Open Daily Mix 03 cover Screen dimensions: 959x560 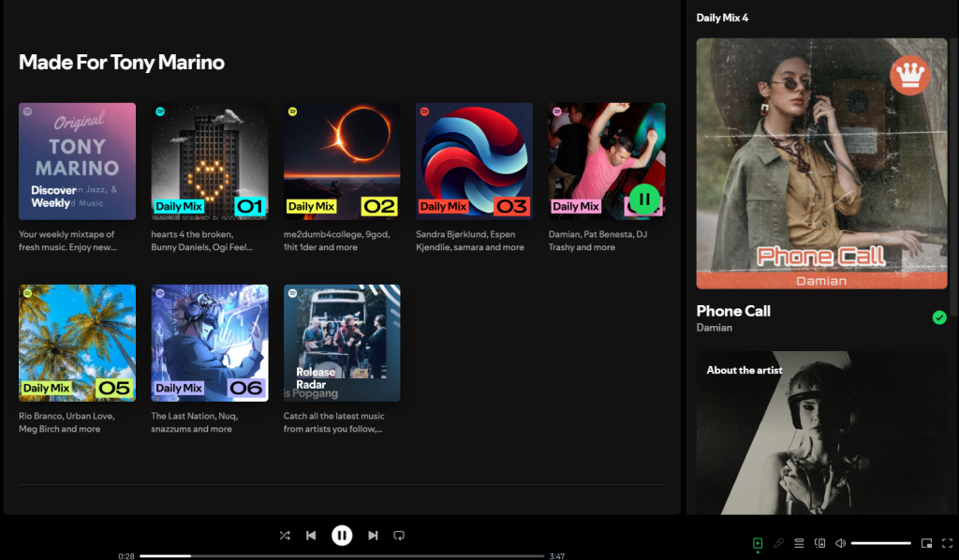pos(475,161)
